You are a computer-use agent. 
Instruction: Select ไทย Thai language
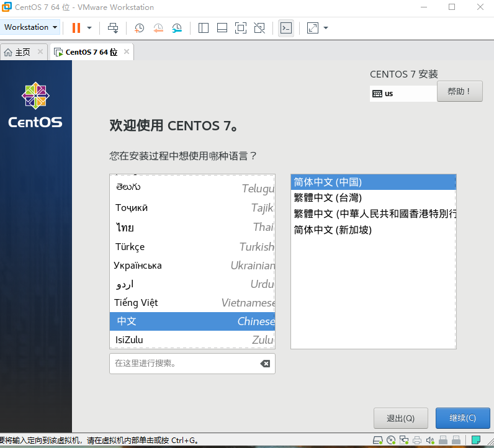click(192, 227)
